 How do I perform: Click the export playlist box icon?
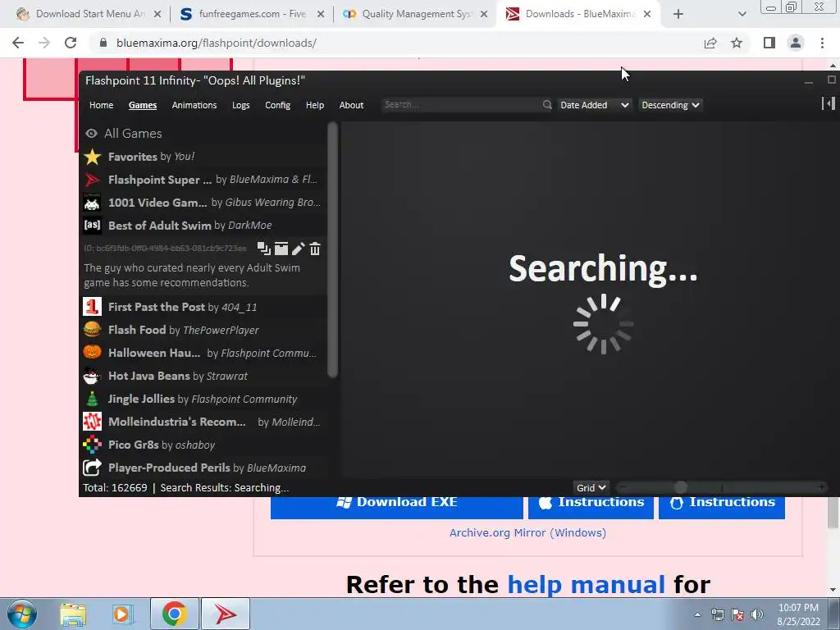click(281, 249)
